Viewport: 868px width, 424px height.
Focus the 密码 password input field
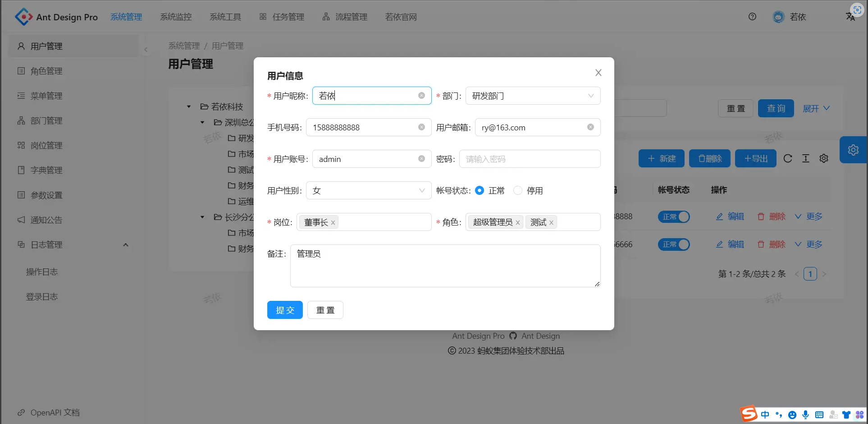pos(530,159)
